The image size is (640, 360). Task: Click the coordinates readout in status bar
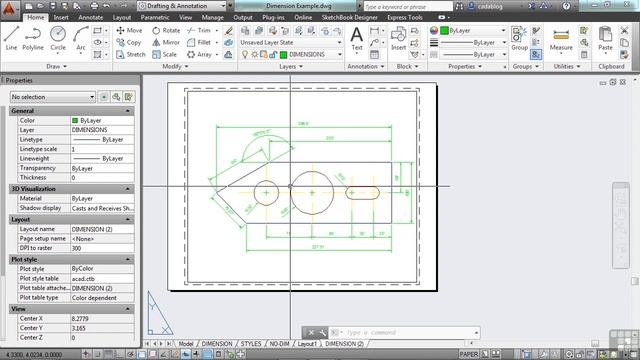tap(34, 355)
